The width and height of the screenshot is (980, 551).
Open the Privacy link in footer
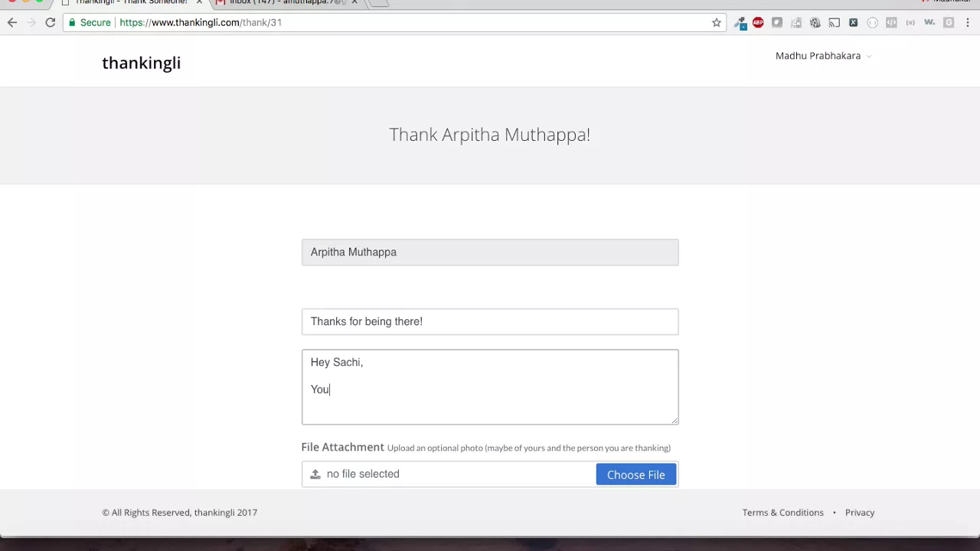860,513
